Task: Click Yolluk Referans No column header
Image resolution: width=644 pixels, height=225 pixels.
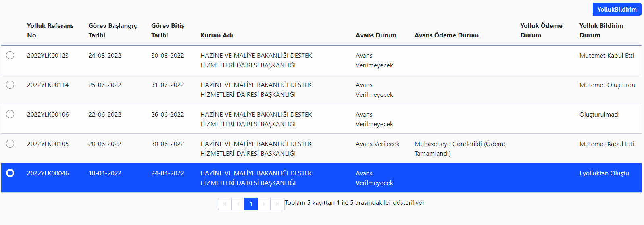Action: (50, 30)
